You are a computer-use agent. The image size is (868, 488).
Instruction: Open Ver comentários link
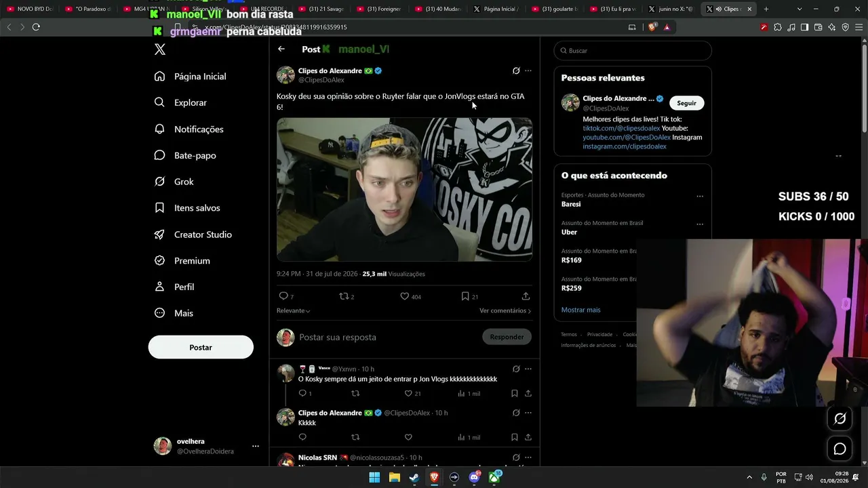505,310
